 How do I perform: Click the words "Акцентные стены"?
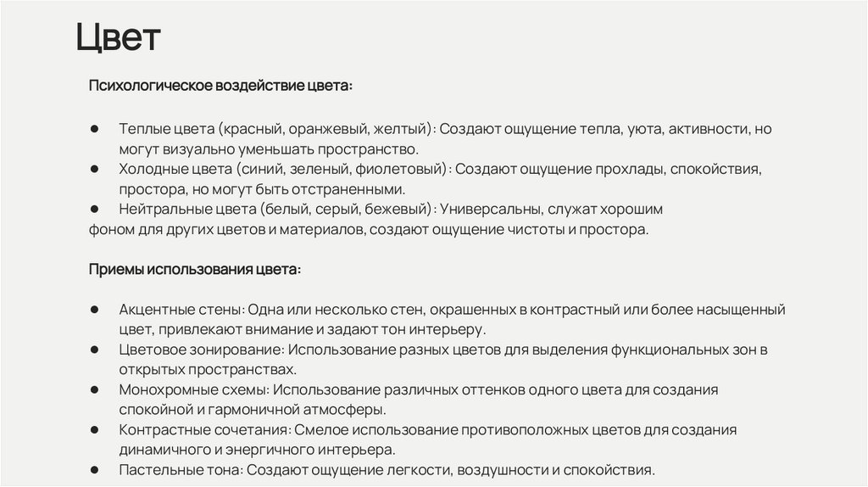coord(181,309)
